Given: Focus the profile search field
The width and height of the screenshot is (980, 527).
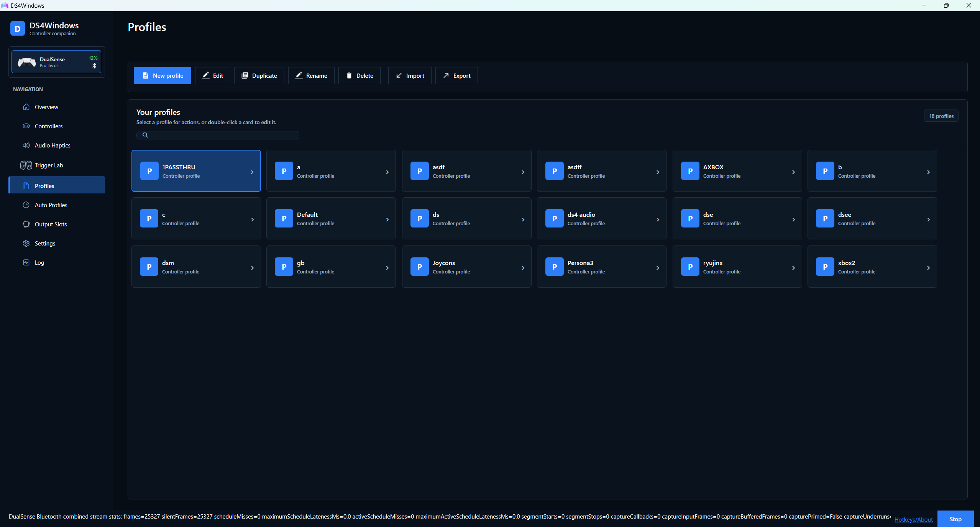Looking at the screenshot, I should click(x=218, y=135).
